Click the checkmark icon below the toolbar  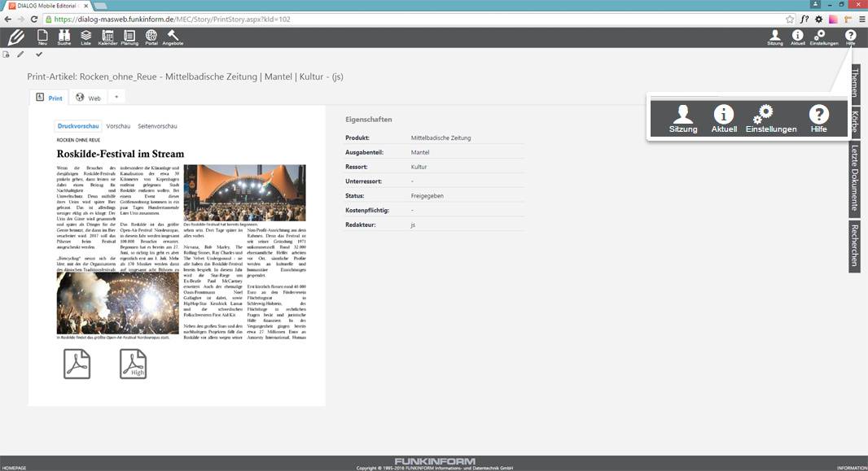pos(39,55)
